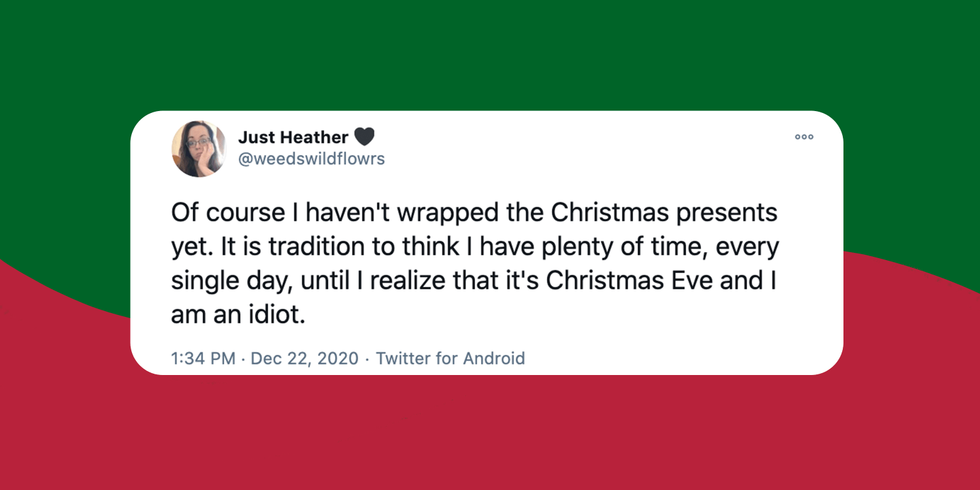The image size is (980, 490).
Task: Open the Just Heather display name
Action: [293, 137]
